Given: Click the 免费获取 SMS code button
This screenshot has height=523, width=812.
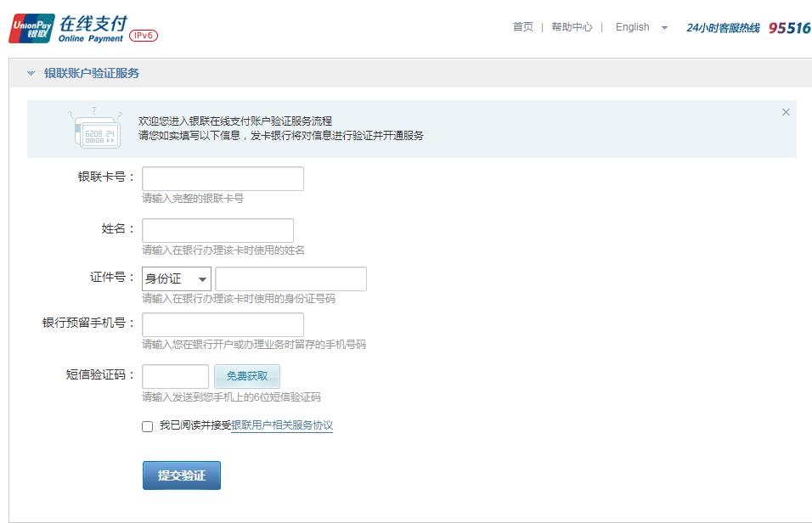Looking at the screenshot, I should tap(247, 376).
